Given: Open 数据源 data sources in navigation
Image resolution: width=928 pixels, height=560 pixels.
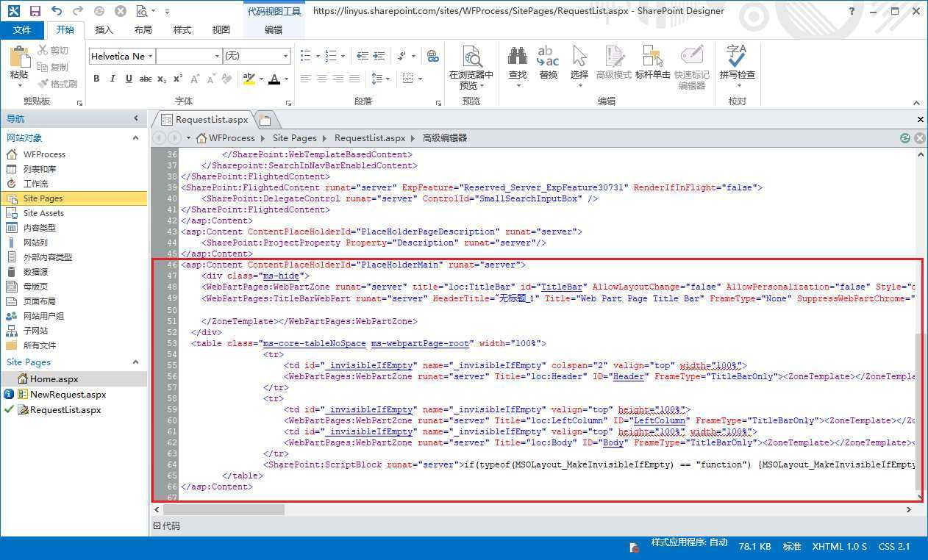Looking at the screenshot, I should tap(35, 272).
